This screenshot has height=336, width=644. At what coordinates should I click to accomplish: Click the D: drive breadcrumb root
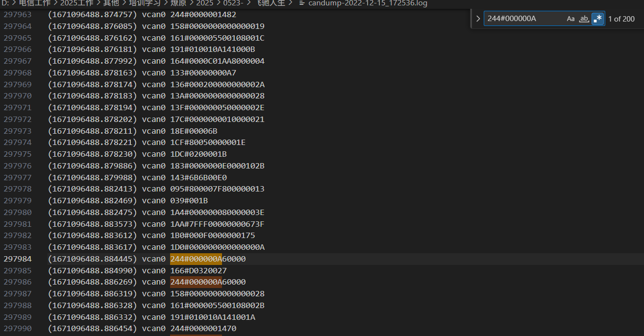pyautogui.click(x=5, y=3)
